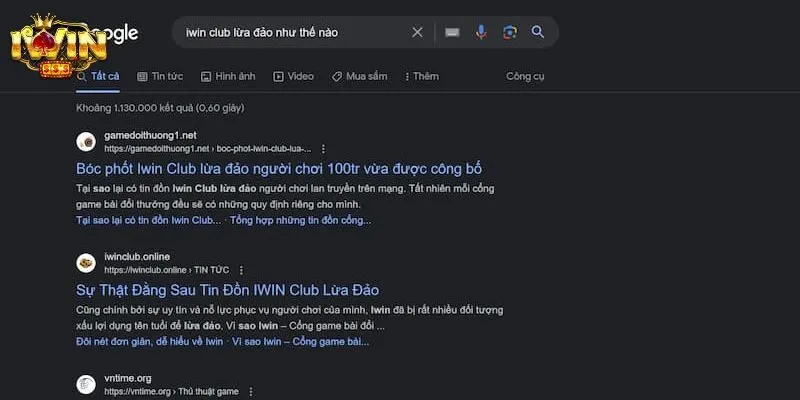
Task: Click the IWIN logo in corner
Action: coord(44,44)
